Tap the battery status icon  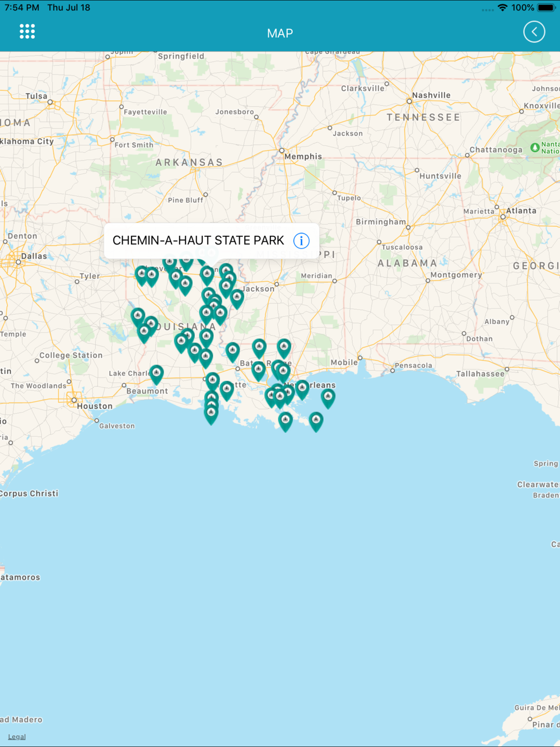(547, 7)
